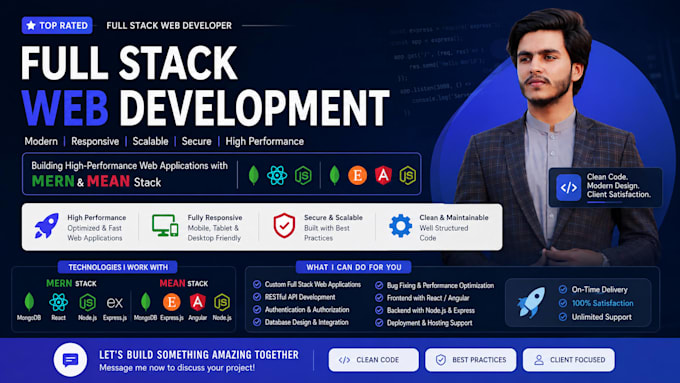Click the CLIENT FOCUSED button

pos(569,360)
